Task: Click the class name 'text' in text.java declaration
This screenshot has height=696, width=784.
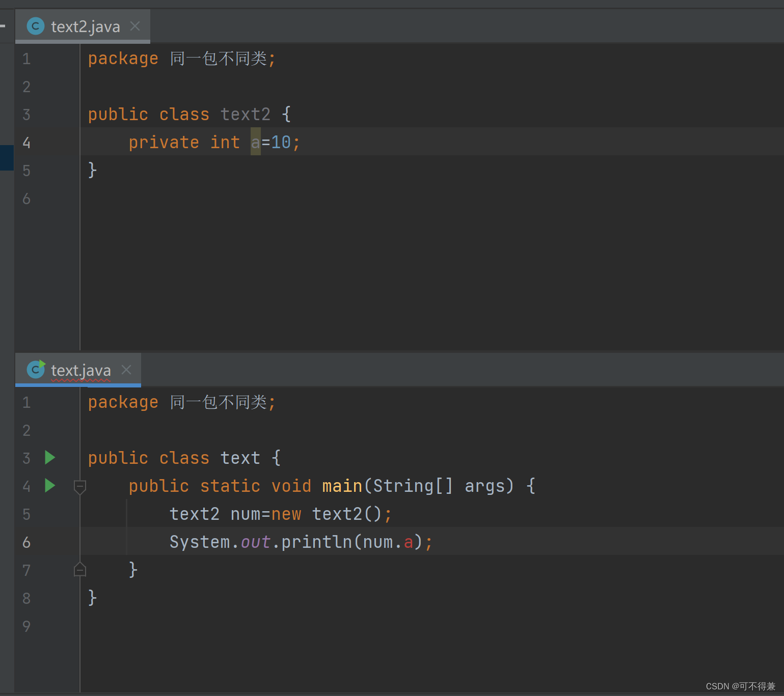Action: click(240, 458)
